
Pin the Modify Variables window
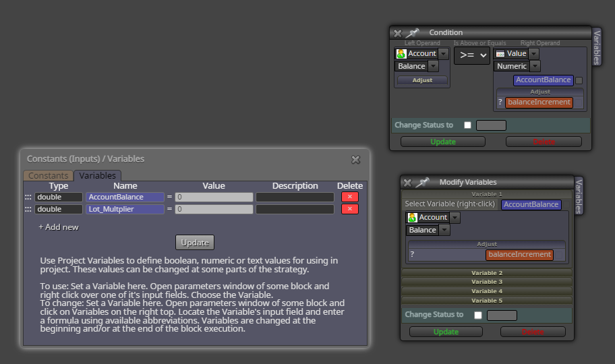pyautogui.click(x=423, y=183)
